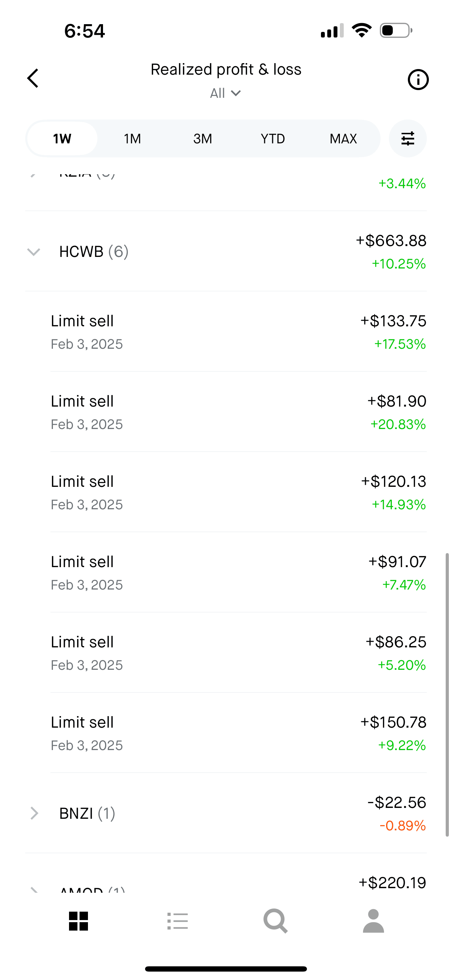Open the account profile icon
The width and height of the screenshot is (452, 980).
tap(373, 921)
